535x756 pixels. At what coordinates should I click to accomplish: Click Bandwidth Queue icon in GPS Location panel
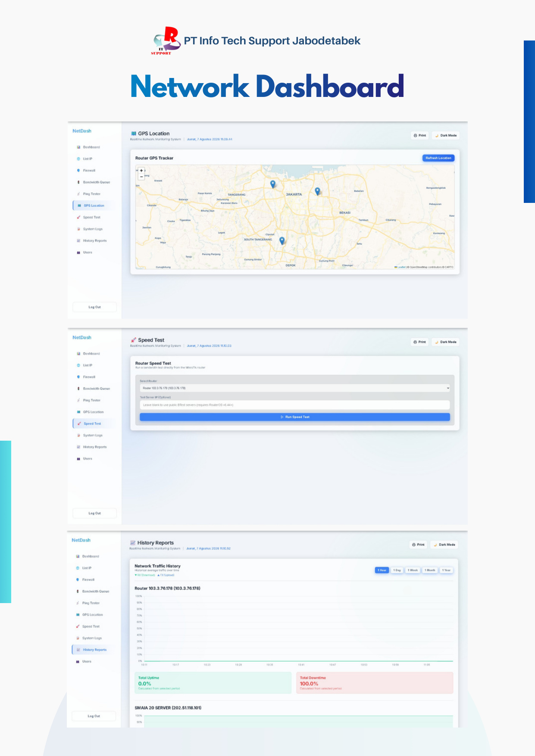coord(78,182)
